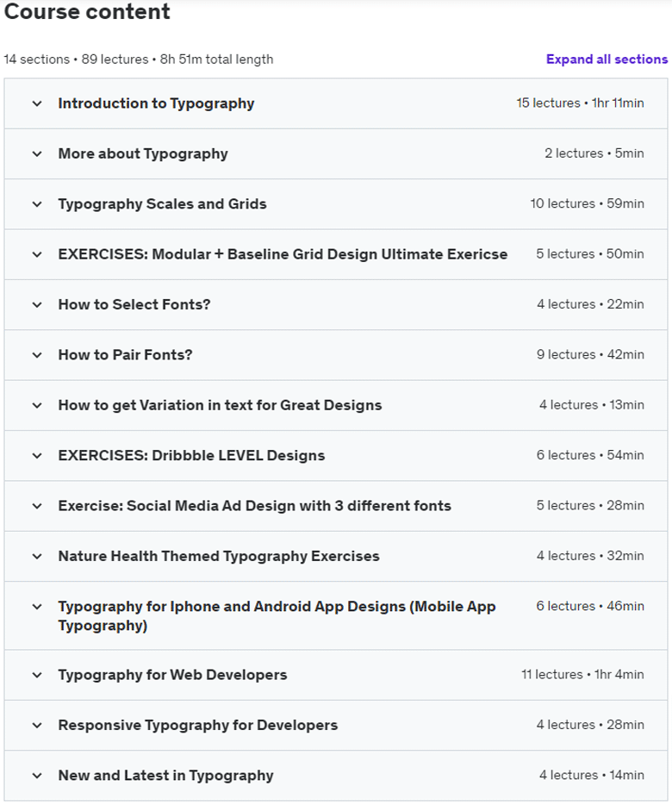Click '6 lectures • 46min' text
The height and width of the screenshot is (805, 672).
590,606
